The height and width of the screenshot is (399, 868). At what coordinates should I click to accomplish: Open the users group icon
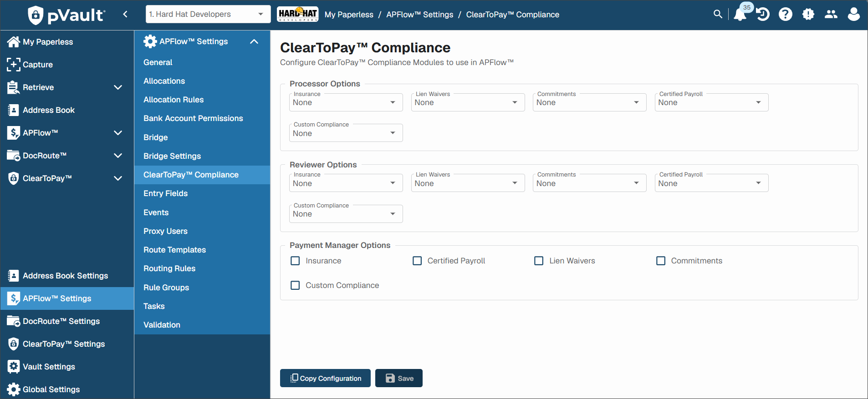click(x=831, y=14)
